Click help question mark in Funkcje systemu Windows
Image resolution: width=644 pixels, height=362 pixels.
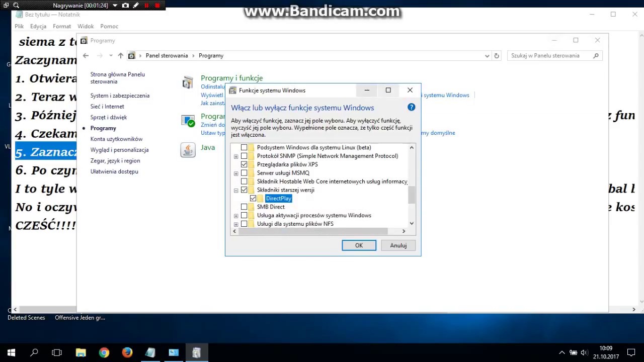[x=411, y=107]
